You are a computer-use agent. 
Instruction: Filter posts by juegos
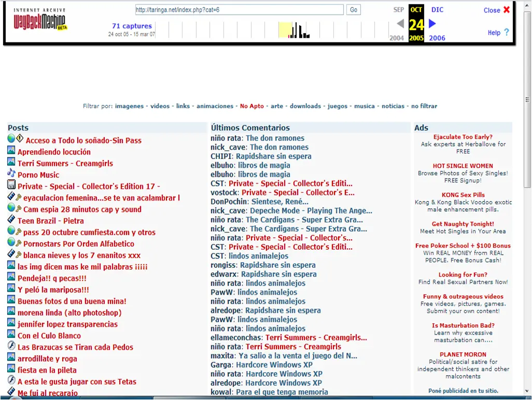(338, 106)
